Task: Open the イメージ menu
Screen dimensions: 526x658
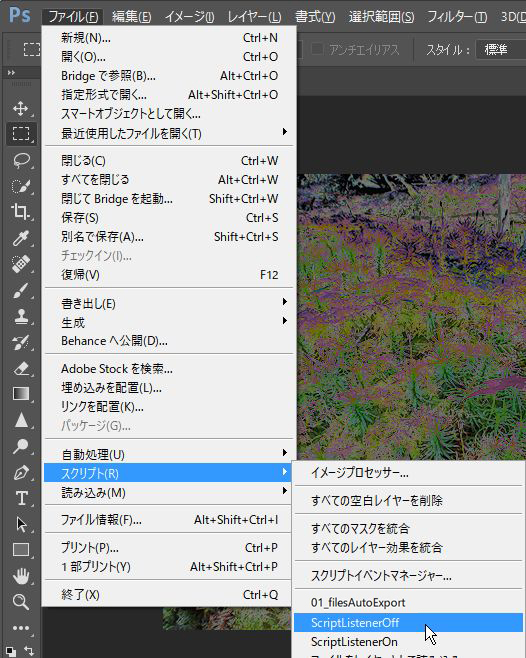Action: pyautogui.click(x=189, y=17)
